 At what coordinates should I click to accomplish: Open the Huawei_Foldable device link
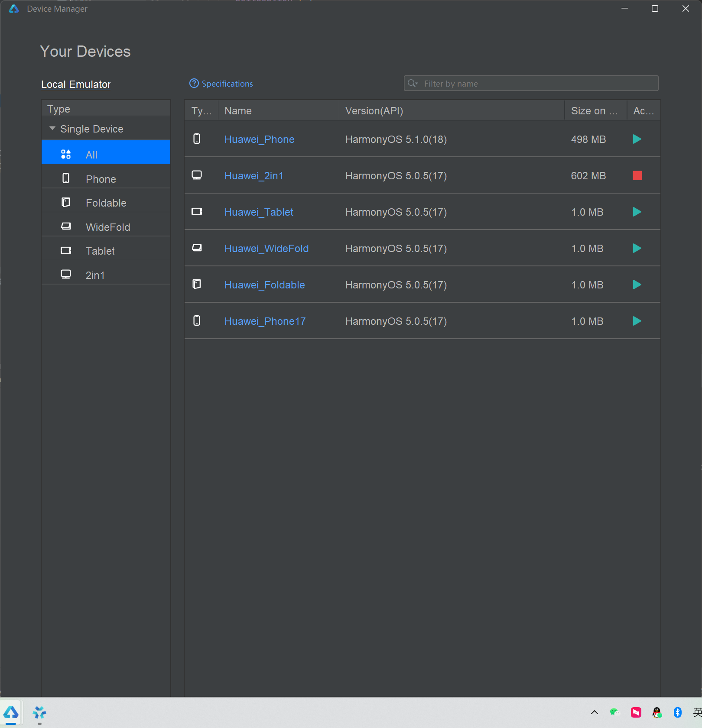pyautogui.click(x=264, y=285)
